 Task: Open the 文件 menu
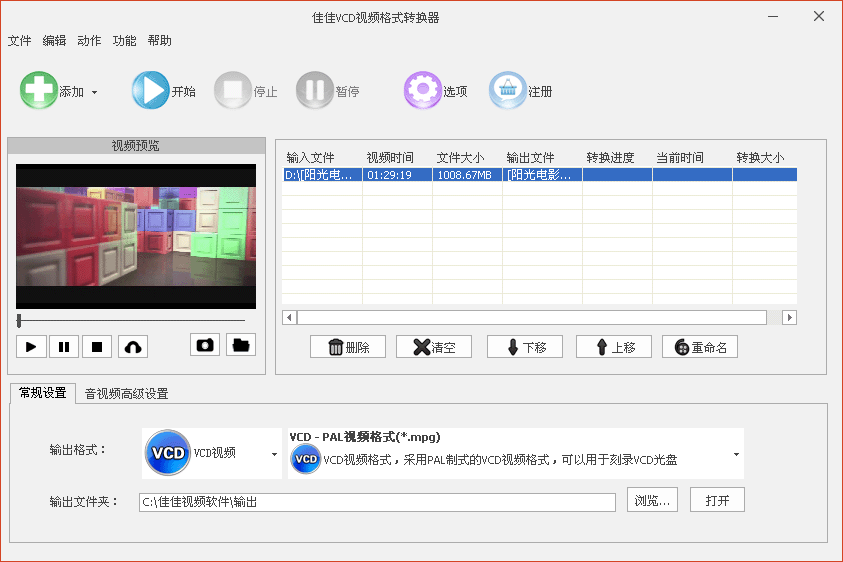tap(19, 41)
